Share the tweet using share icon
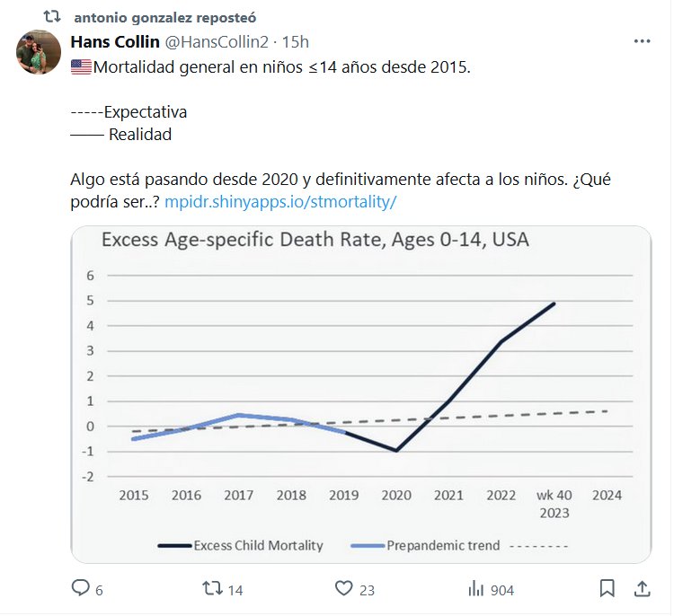674x616 pixels. 643,588
